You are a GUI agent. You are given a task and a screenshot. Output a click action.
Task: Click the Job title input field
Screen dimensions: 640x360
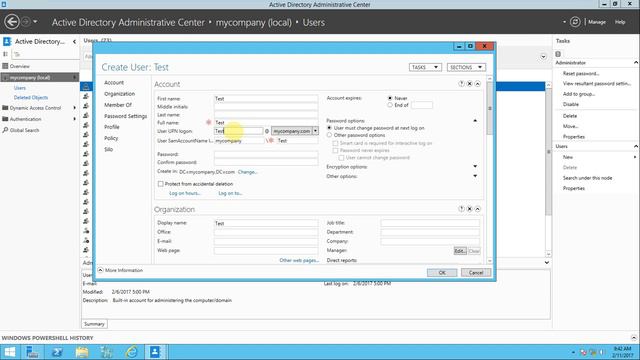[430, 223]
